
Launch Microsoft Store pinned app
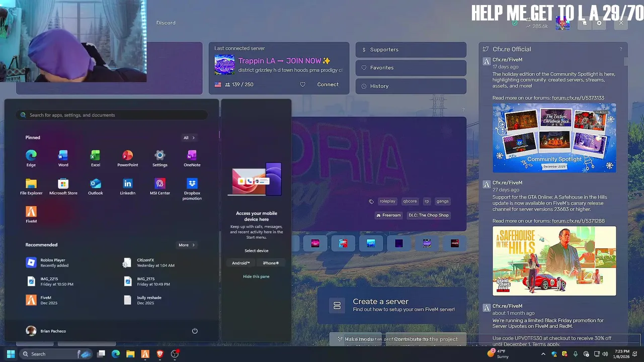tap(63, 186)
